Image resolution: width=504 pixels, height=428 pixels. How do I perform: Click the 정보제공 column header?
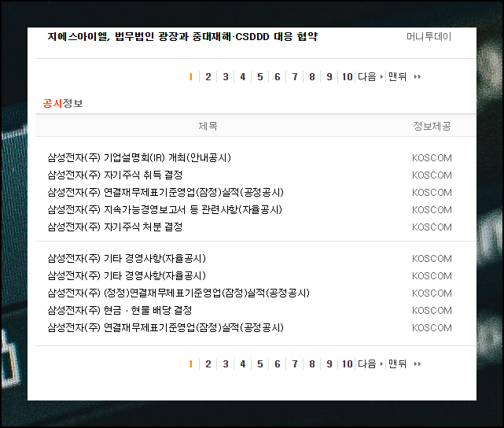point(432,126)
